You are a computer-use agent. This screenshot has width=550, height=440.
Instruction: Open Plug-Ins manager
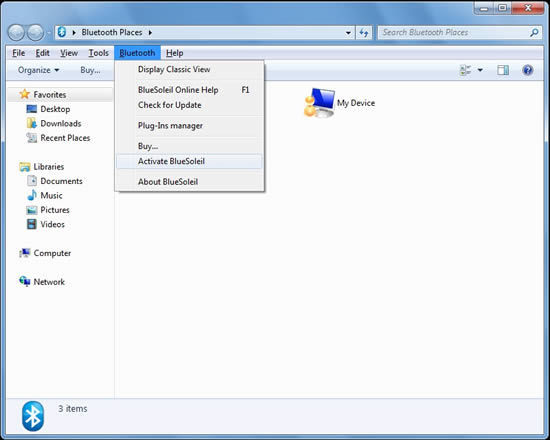pos(189,126)
